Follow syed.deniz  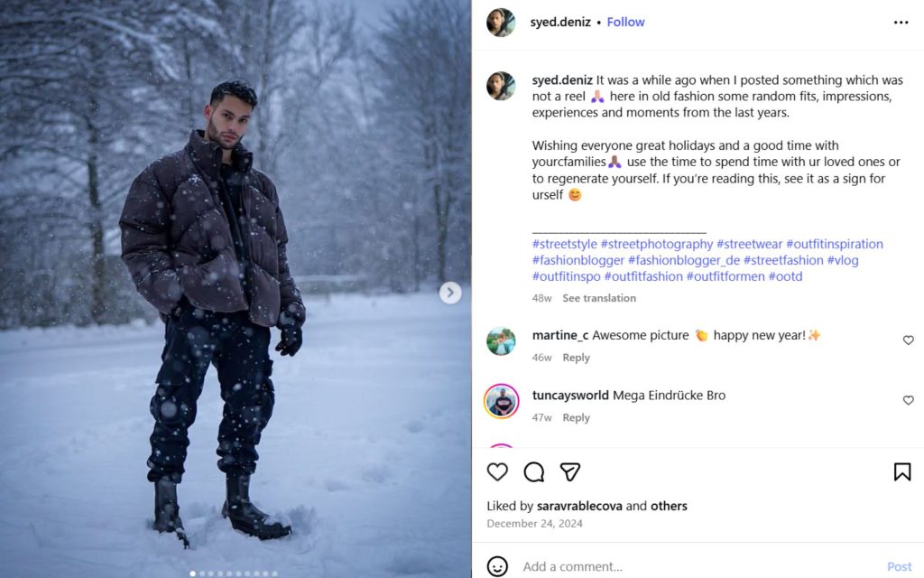pos(625,22)
